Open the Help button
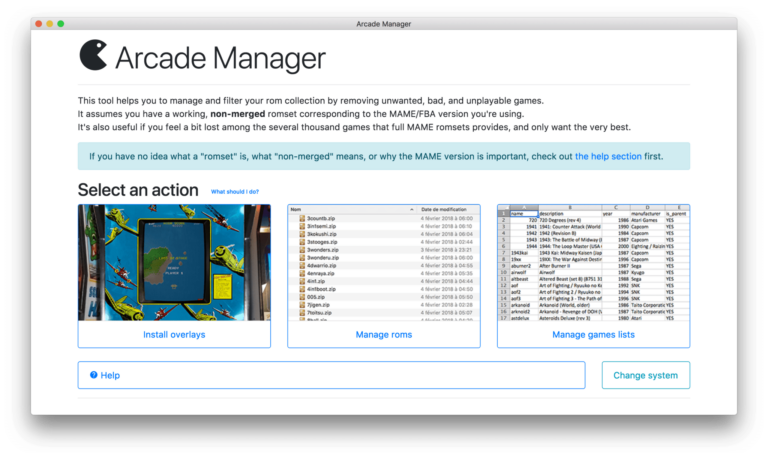The image size is (768, 459). pyautogui.click(x=331, y=375)
